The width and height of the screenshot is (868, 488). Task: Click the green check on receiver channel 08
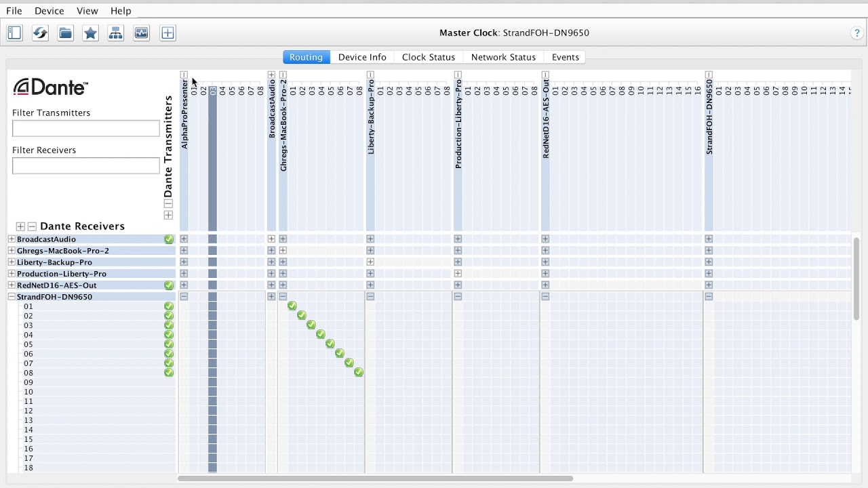click(x=169, y=373)
